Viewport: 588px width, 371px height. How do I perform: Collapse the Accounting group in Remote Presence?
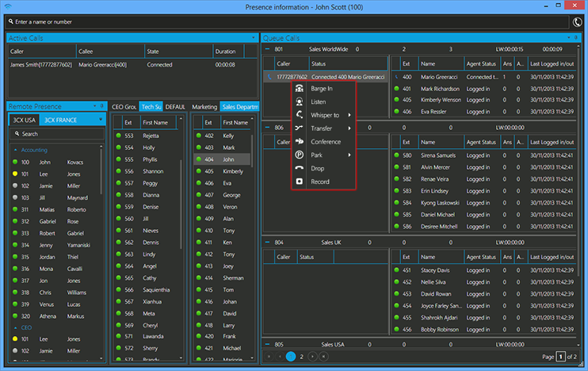15,150
